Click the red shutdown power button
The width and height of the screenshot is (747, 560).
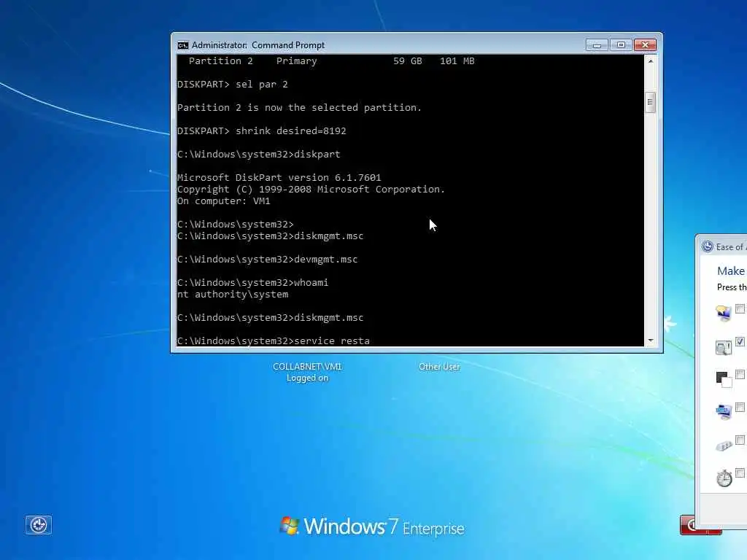point(687,525)
